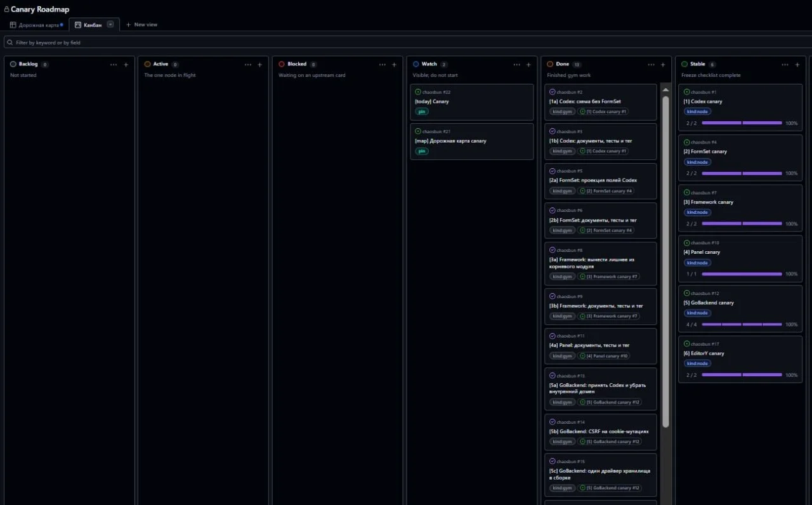This screenshot has width=812, height=505.
Task: Click kind:gym label on the [1a] Codex card
Action: pyautogui.click(x=562, y=112)
